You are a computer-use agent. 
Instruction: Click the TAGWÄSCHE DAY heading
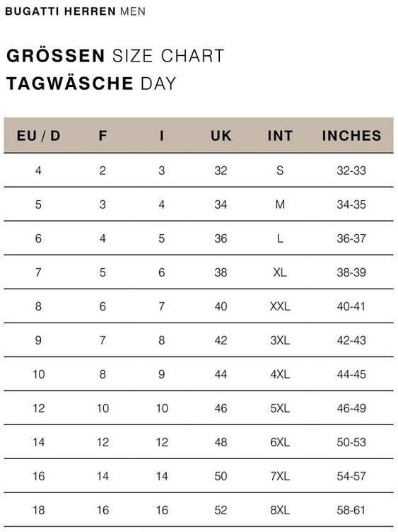pyautogui.click(x=91, y=83)
